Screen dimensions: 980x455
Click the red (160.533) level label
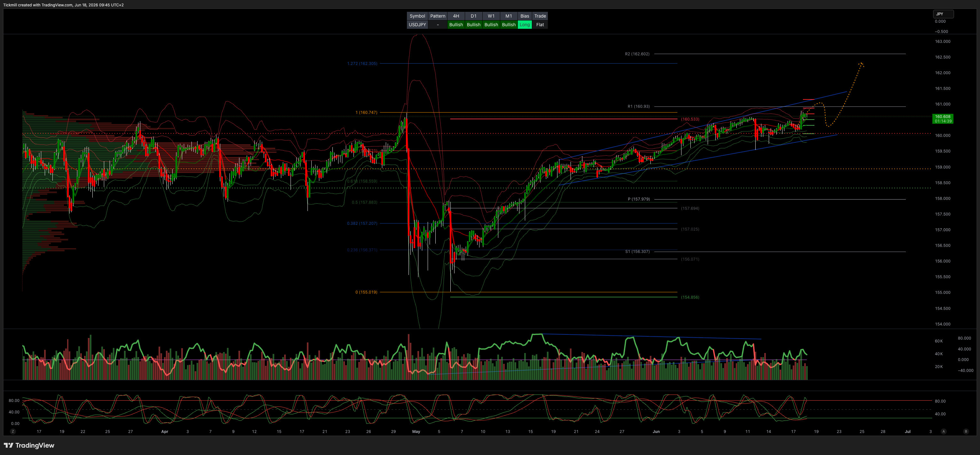[690, 119]
